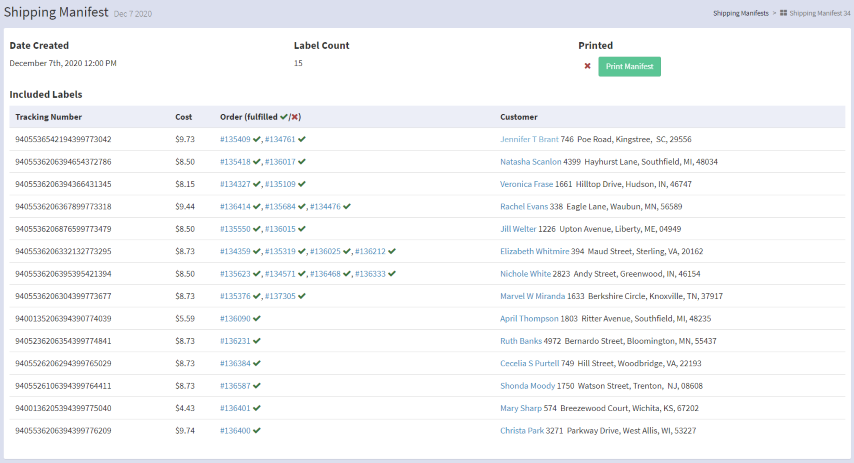854x463 pixels.
Task: View customer Ruth Banks
Action: [521, 341]
